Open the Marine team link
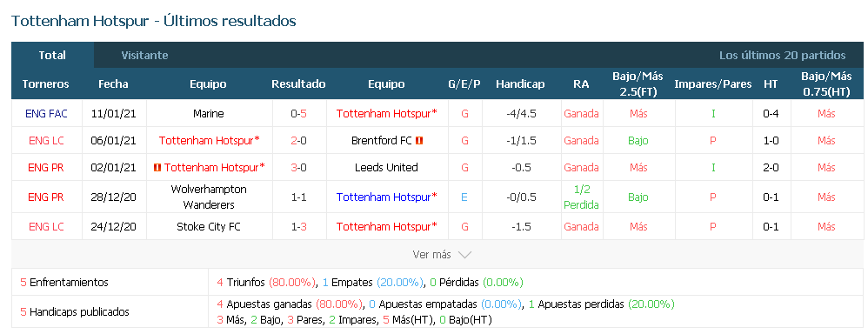868x334 pixels. point(209,114)
